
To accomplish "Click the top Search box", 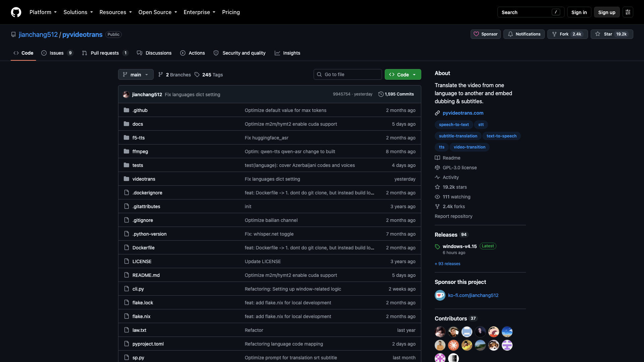I will point(531,12).
